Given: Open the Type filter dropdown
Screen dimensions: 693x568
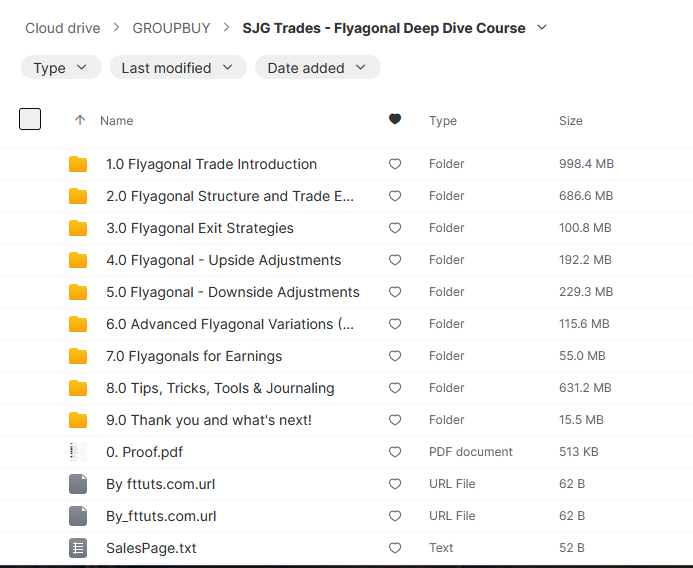Looking at the screenshot, I should tap(61, 68).
